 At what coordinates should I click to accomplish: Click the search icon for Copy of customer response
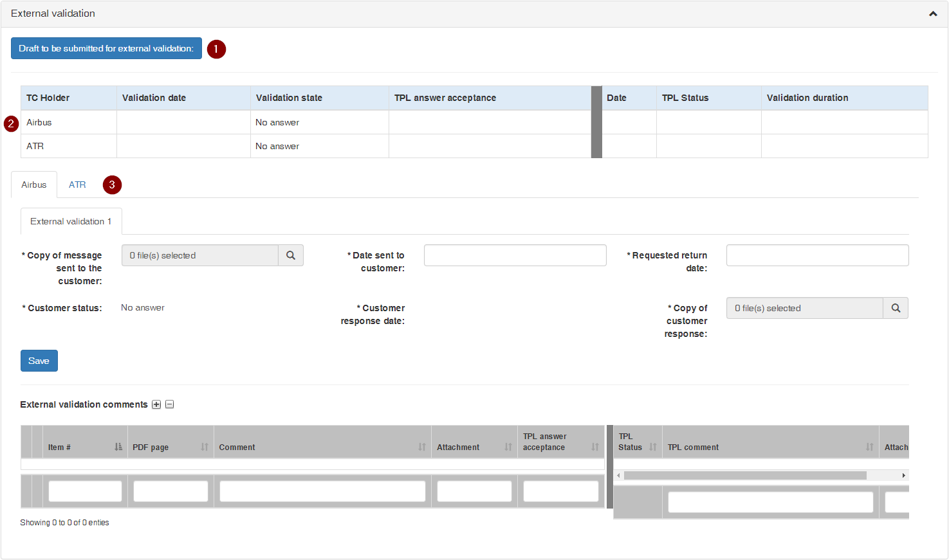[x=896, y=308]
